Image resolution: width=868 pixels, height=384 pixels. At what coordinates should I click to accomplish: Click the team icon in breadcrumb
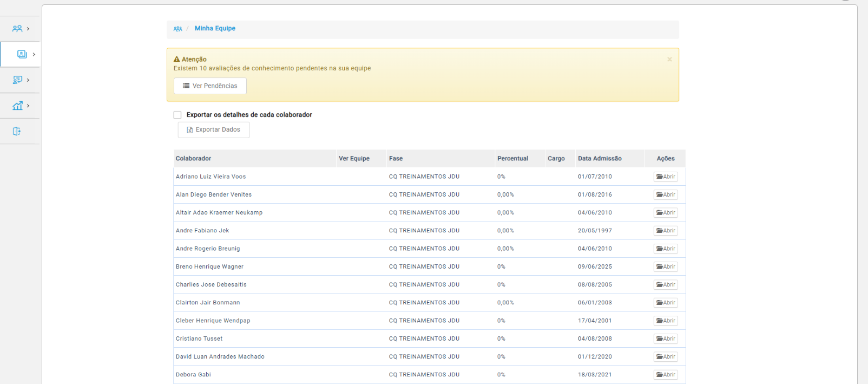(177, 29)
